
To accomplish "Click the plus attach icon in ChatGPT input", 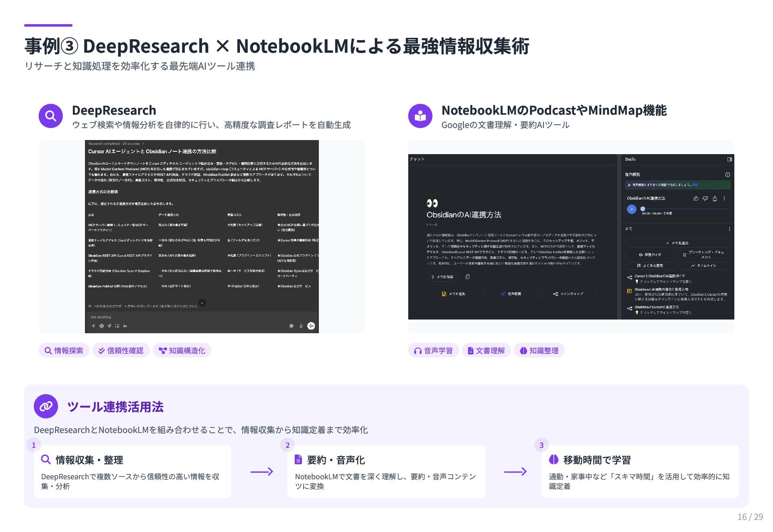I will coord(93,326).
